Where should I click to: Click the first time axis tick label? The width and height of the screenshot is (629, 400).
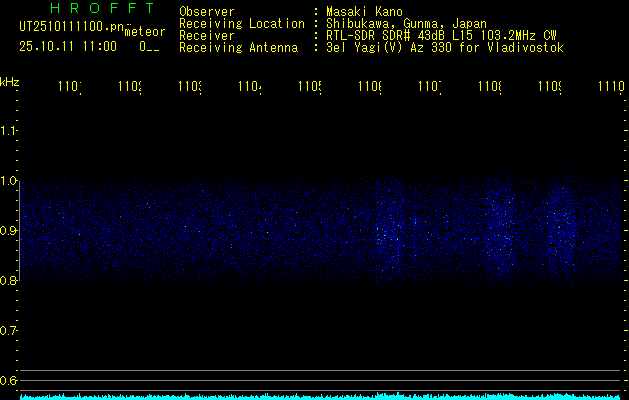point(69,89)
